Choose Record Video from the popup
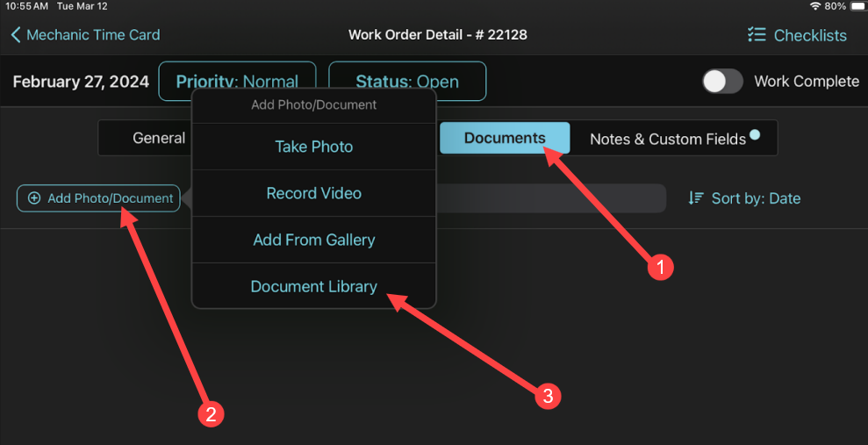The width and height of the screenshot is (868, 445). tap(314, 193)
